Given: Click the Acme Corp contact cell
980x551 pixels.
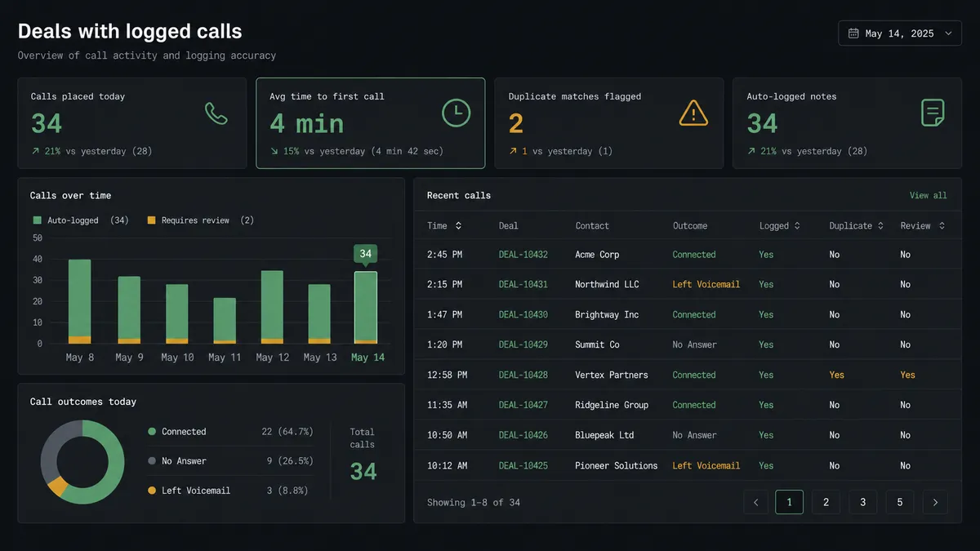Looking at the screenshot, I should 597,255.
